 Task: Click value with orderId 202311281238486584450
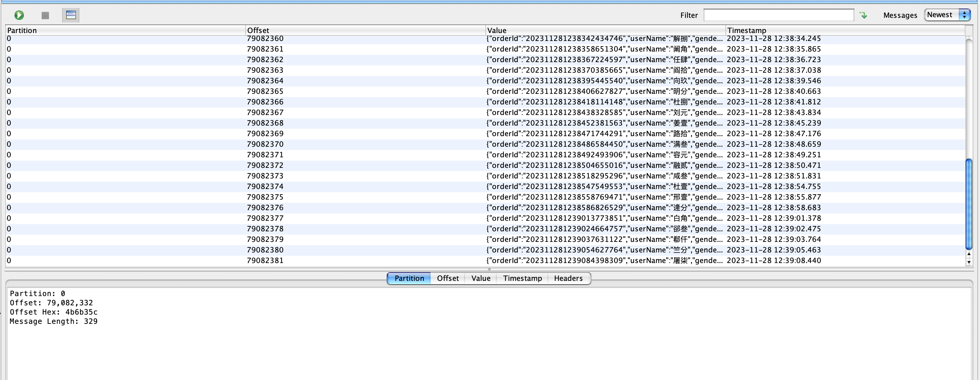[x=604, y=144]
